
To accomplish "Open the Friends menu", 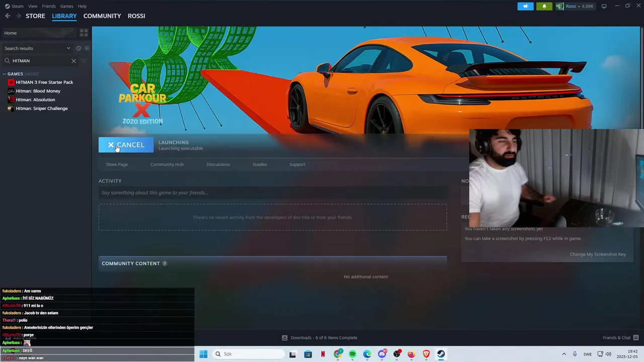I will pyautogui.click(x=49, y=6).
